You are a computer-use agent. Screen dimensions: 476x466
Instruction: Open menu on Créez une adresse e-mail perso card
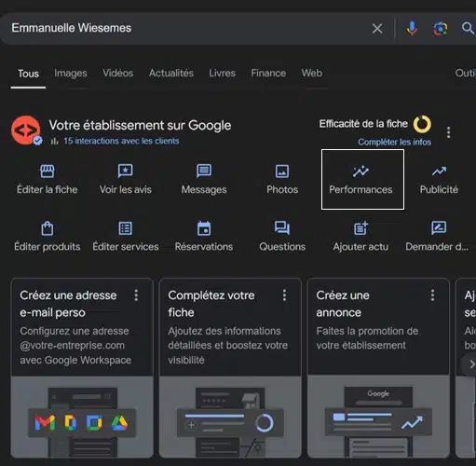point(136,295)
